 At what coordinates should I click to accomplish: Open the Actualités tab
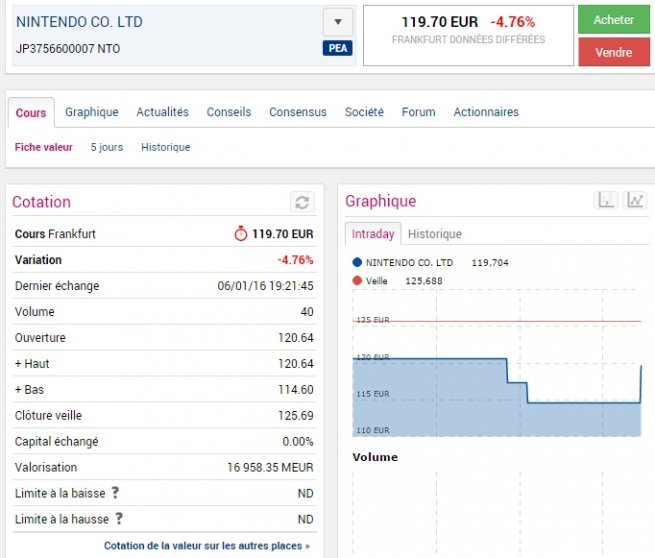pyautogui.click(x=162, y=112)
